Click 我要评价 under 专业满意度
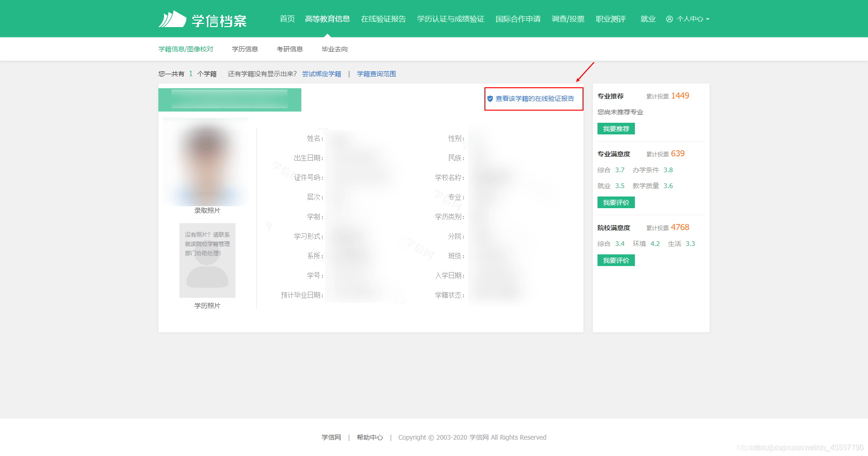 pyautogui.click(x=616, y=202)
